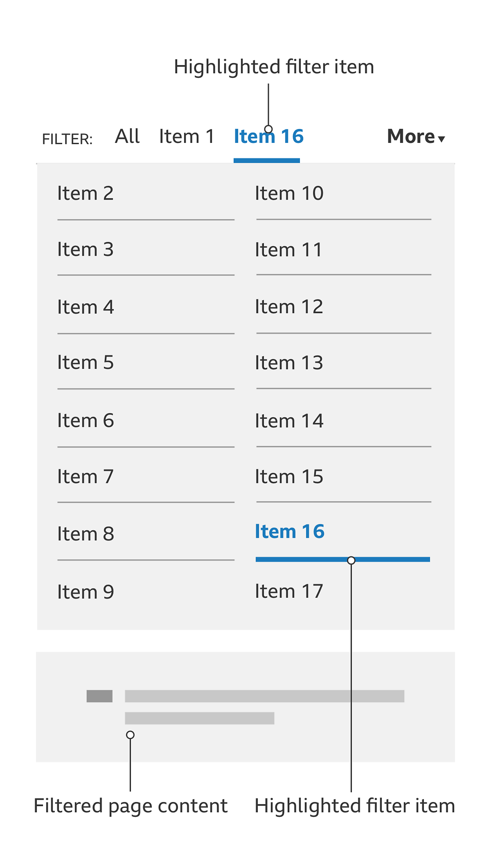Image resolution: width=491 pixels, height=868 pixels.
Task: Choose Item 9 from the filter list
Action: [x=86, y=592]
